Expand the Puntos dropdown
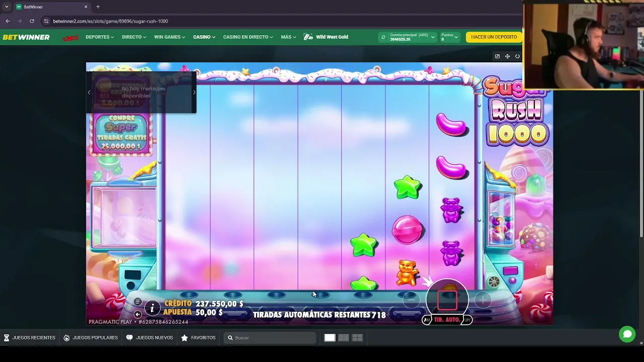This screenshot has height=362, width=644. [456, 37]
